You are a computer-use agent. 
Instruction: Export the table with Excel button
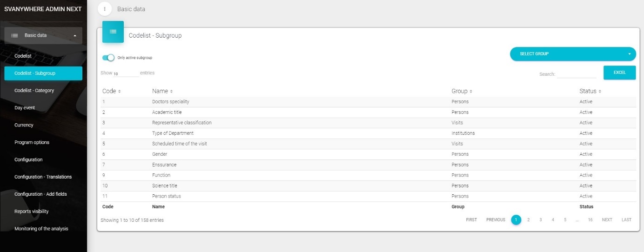click(x=619, y=73)
